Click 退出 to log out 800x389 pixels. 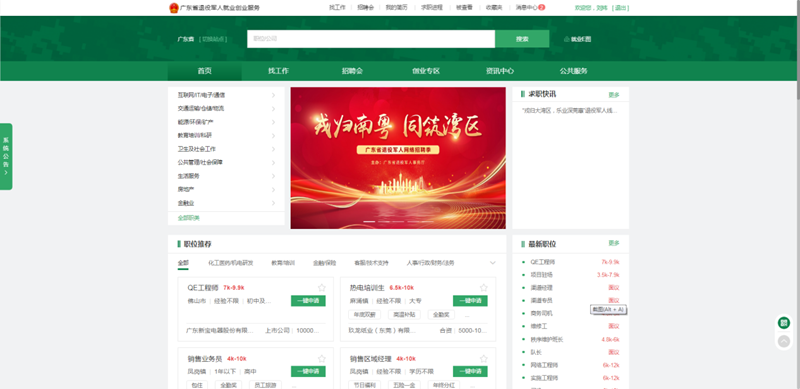tap(620, 8)
